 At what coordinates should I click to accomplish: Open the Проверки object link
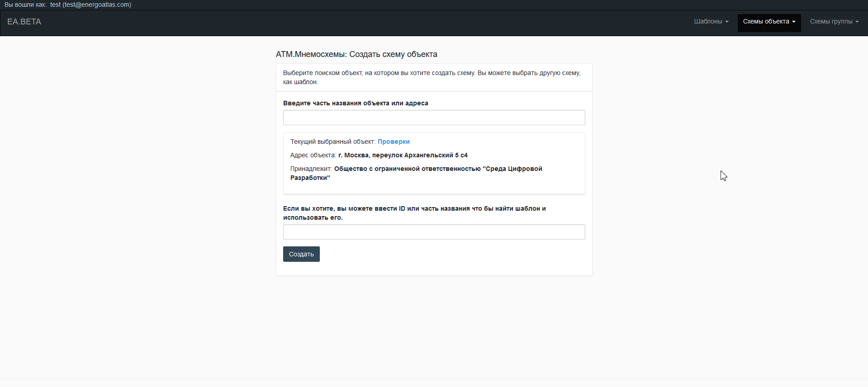click(394, 142)
